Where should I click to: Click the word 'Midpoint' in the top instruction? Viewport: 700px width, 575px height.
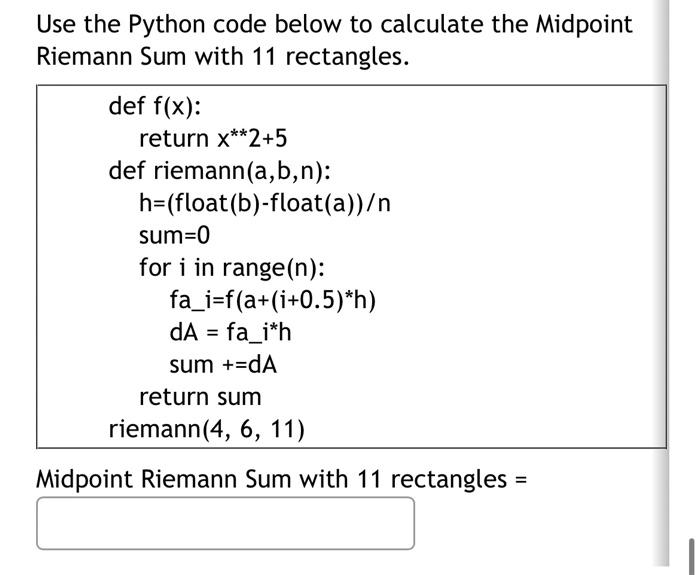584,24
